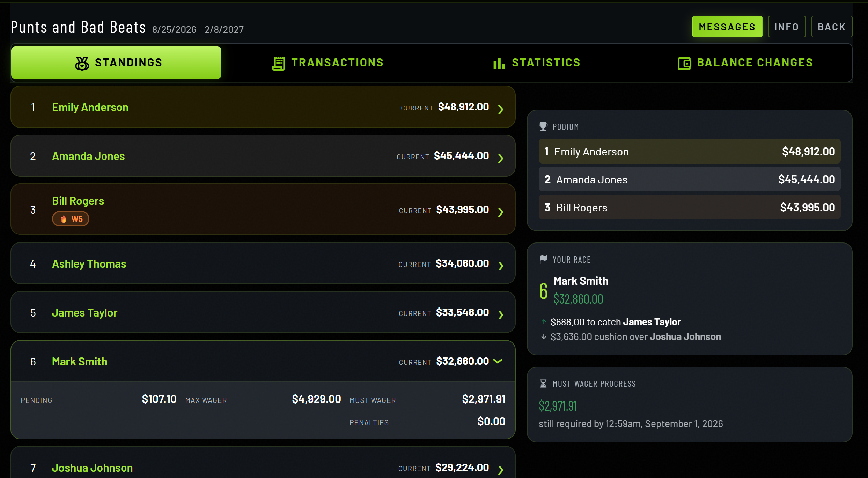This screenshot has width=868, height=478.
Task: Click the Back button
Action: 832,27
